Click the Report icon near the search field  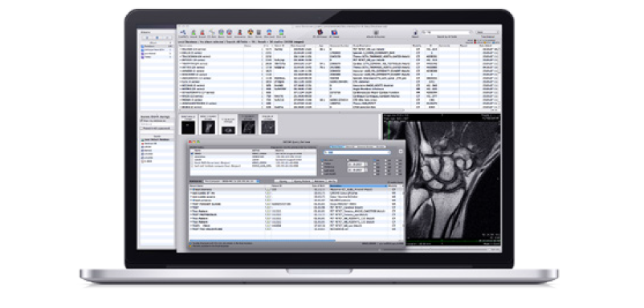click(415, 32)
